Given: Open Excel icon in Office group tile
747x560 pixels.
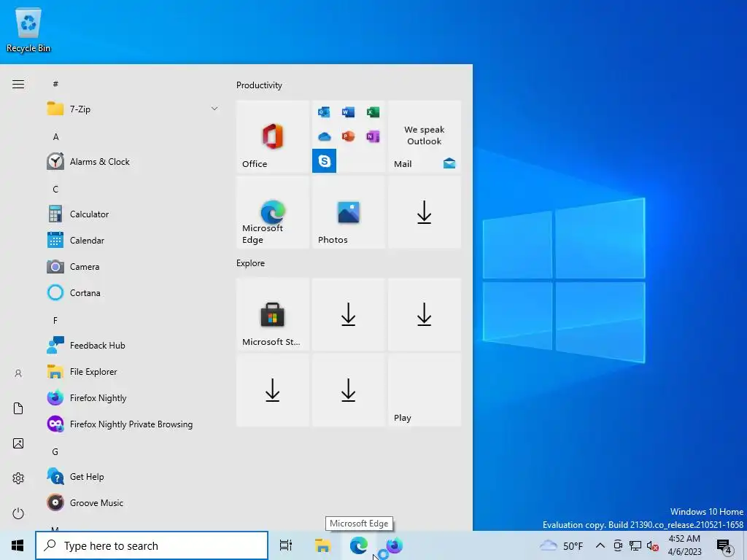Looking at the screenshot, I should tap(373, 112).
